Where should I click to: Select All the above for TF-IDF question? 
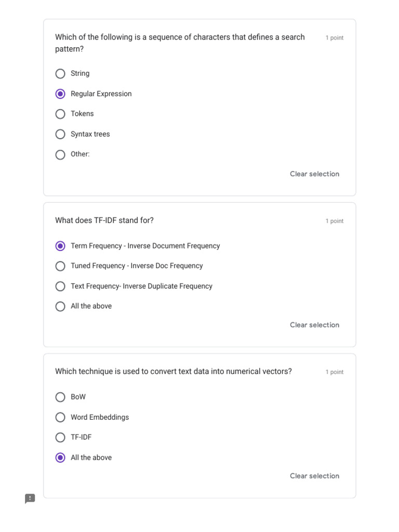pyautogui.click(x=60, y=306)
